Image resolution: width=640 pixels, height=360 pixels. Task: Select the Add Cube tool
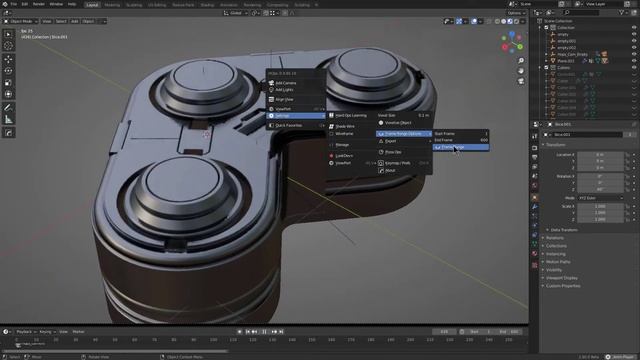pos(8,133)
